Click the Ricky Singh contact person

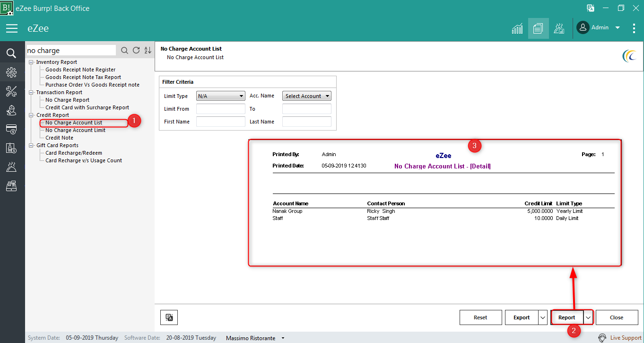[x=381, y=211]
